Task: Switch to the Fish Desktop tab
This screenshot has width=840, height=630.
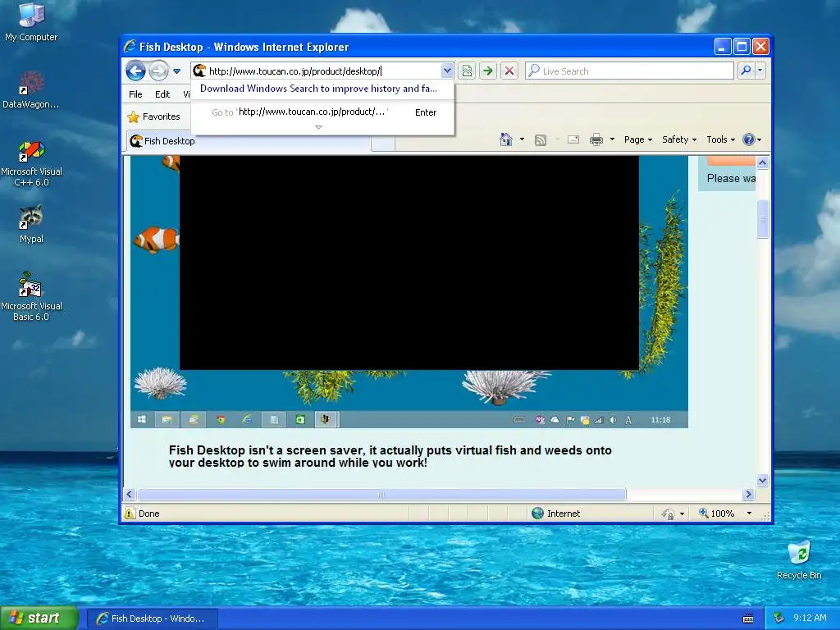Action: click(249, 141)
